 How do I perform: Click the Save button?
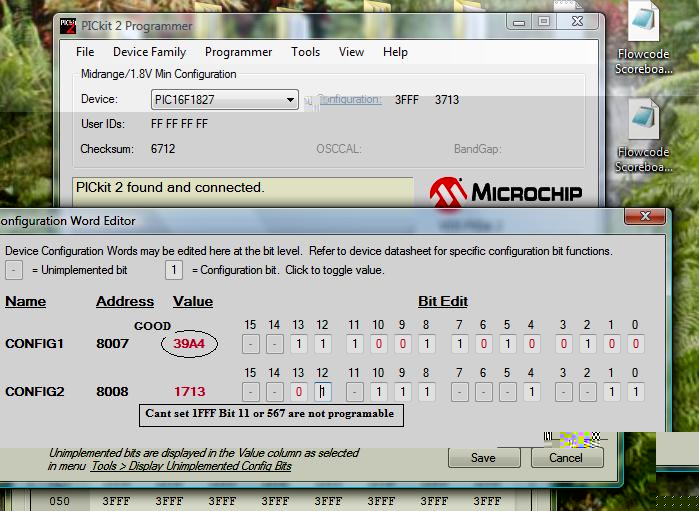pyautogui.click(x=484, y=458)
